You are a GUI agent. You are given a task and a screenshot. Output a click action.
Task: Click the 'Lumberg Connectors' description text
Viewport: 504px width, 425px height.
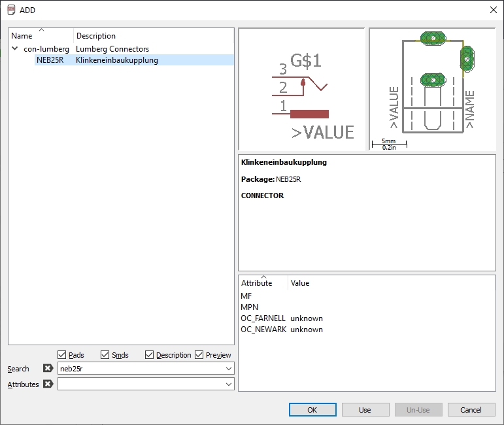pyautogui.click(x=112, y=49)
